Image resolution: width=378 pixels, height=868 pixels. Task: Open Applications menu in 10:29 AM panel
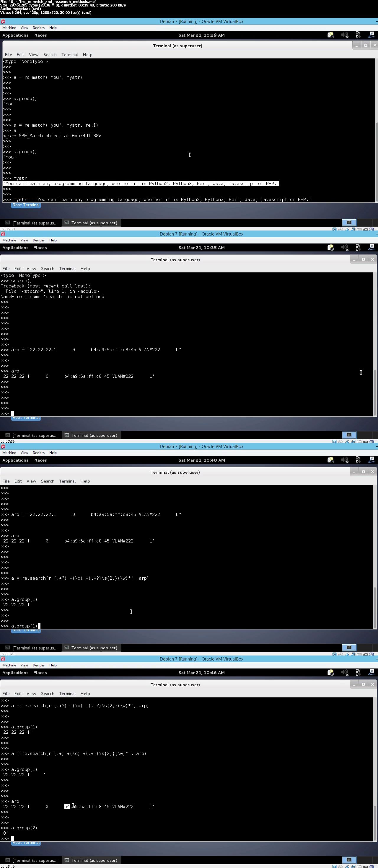pos(16,35)
